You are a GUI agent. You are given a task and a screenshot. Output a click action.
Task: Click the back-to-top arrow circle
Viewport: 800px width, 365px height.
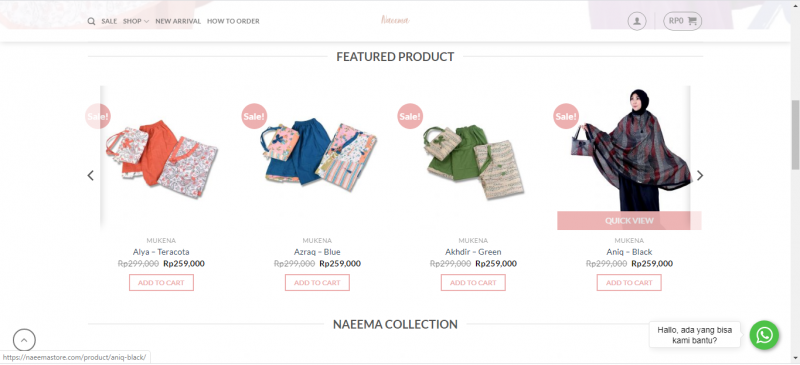pos(24,340)
